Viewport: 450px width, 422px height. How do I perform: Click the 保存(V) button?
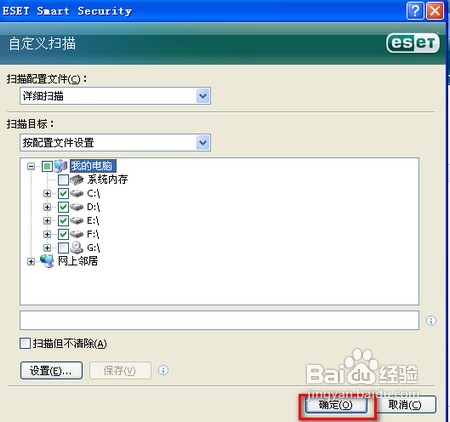pos(120,370)
